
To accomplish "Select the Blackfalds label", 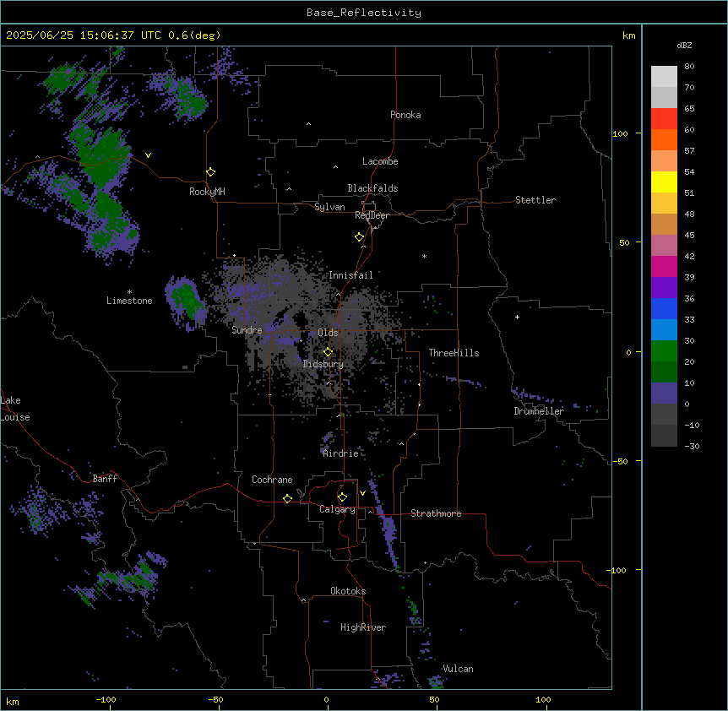I will coord(372,188).
